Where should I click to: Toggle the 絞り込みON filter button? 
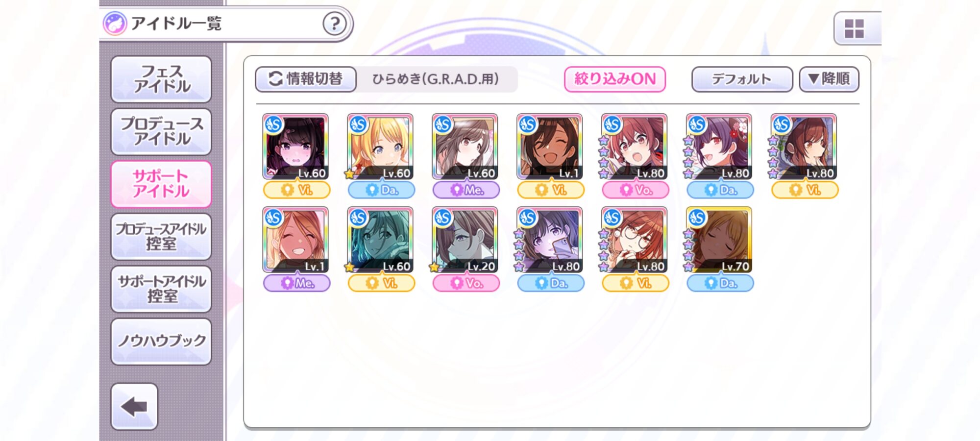pos(615,79)
